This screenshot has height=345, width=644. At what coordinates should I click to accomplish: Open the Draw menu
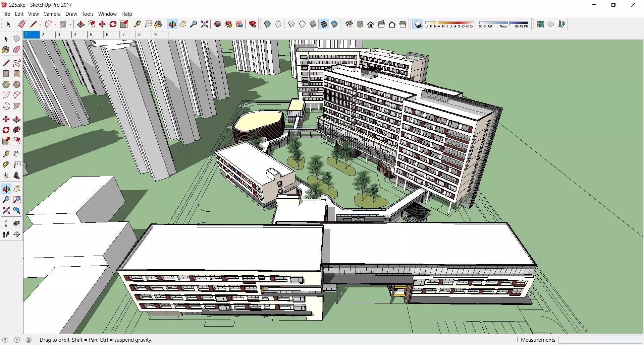pos(71,14)
